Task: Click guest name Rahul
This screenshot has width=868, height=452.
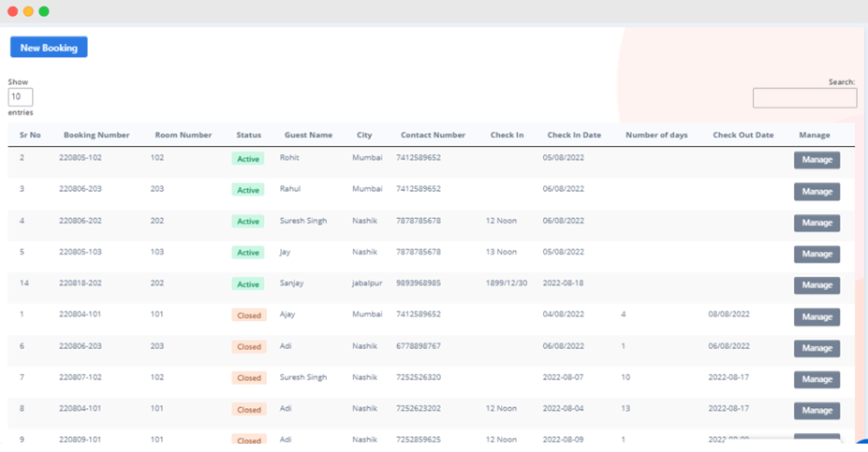Action: (x=290, y=189)
